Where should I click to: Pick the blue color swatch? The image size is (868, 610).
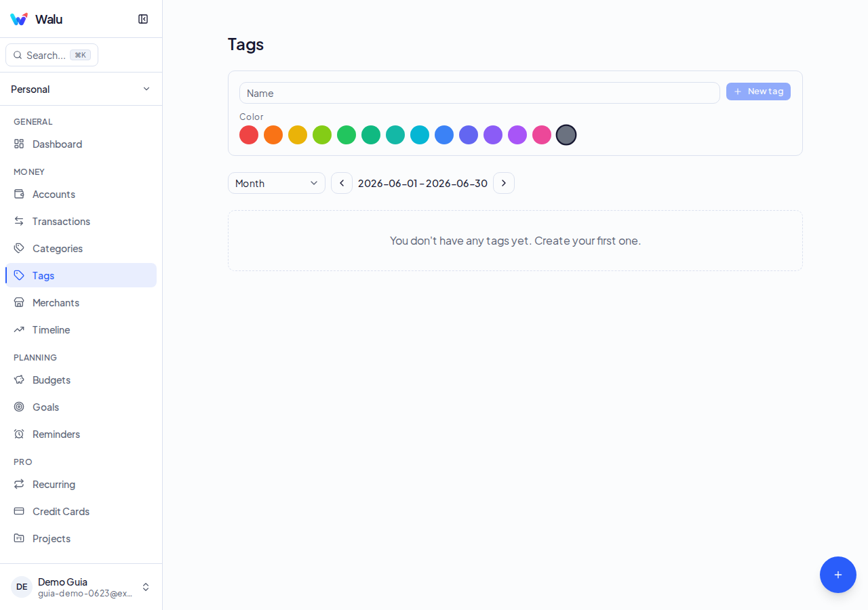pos(444,135)
